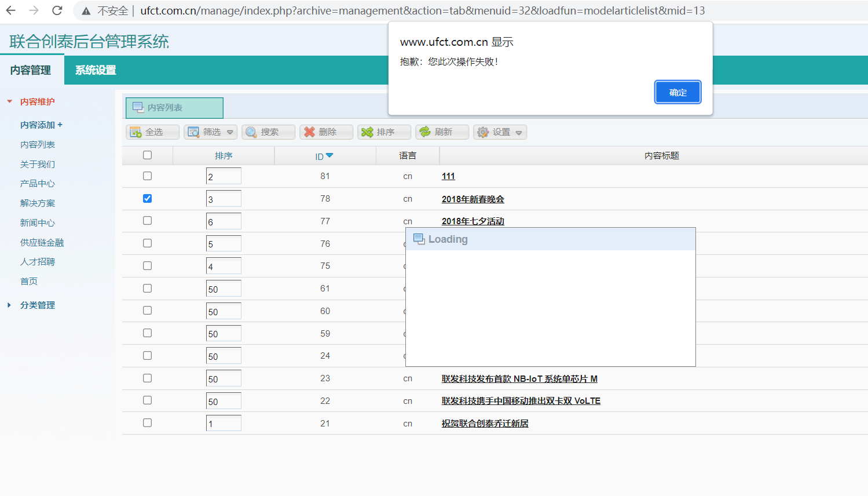Click the 搜索 search icon

click(x=250, y=132)
